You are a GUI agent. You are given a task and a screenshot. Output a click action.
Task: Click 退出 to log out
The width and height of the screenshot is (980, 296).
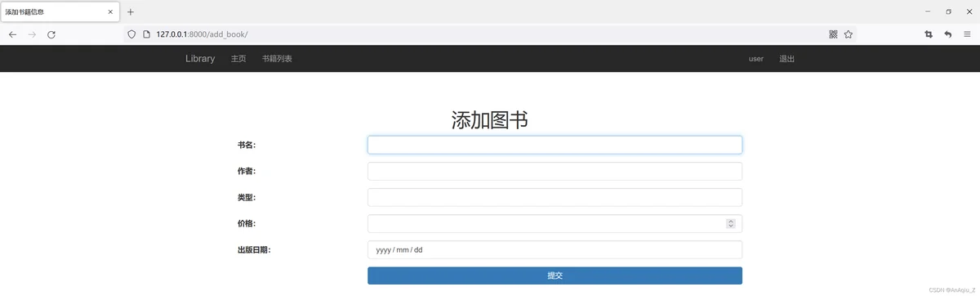click(787, 59)
